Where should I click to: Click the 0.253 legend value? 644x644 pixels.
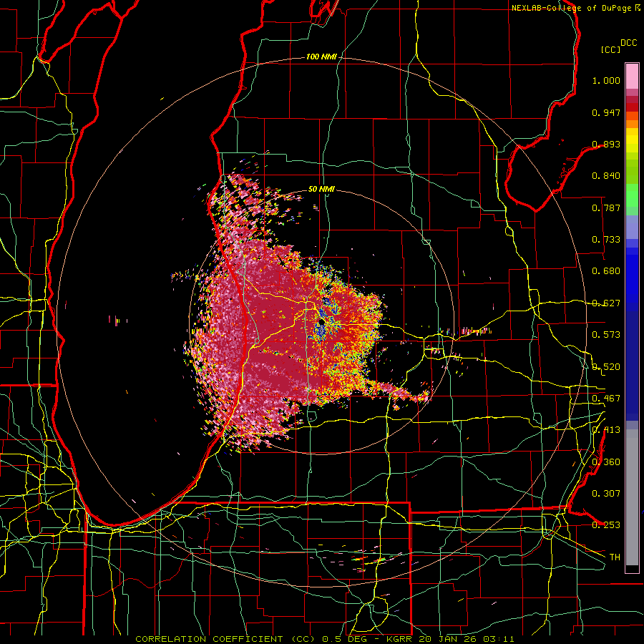(606, 525)
